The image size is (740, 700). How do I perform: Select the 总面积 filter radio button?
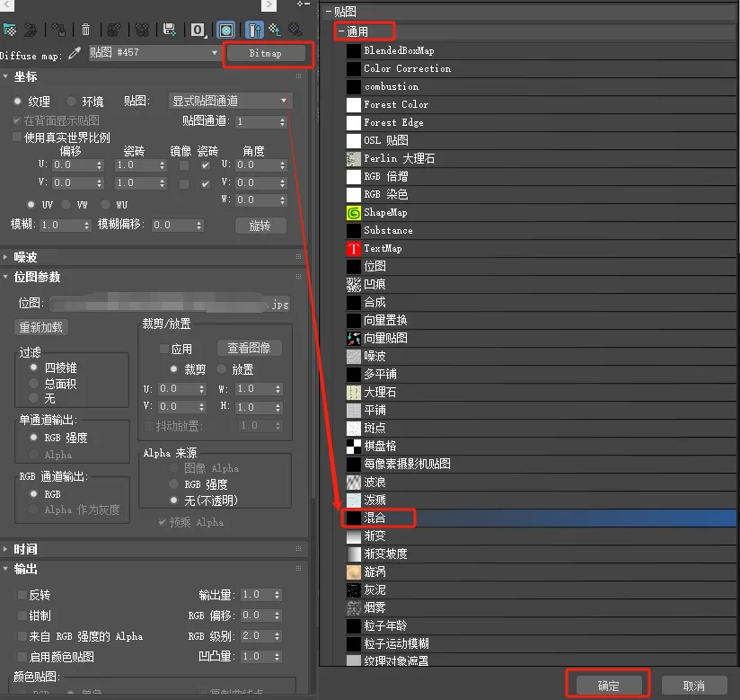click(33, 383)
